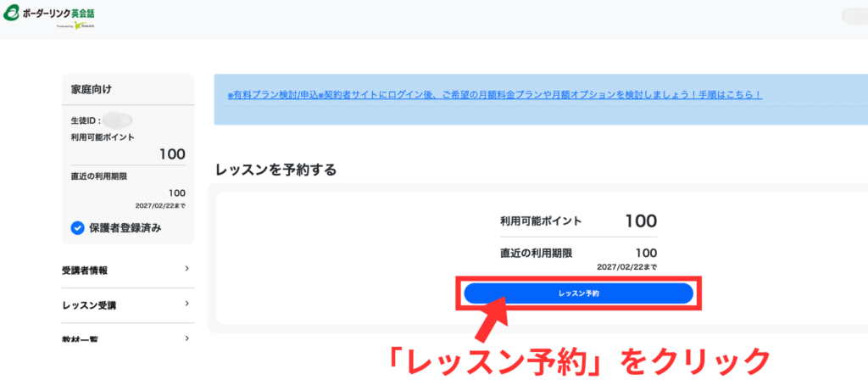This screenshot has height=391, width=868.
Task: Click the 保護者登録済み label text
Action: coord(125,227)
